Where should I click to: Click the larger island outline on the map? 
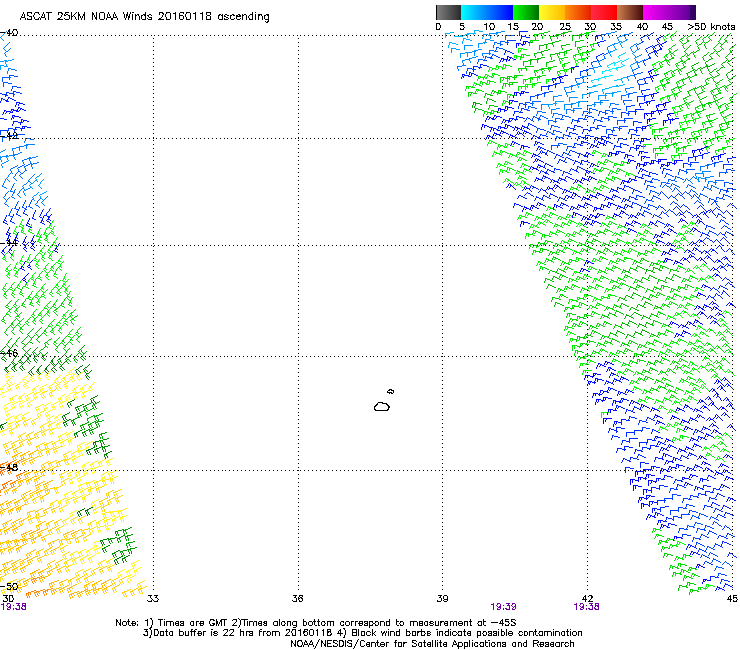pos(382,406)
